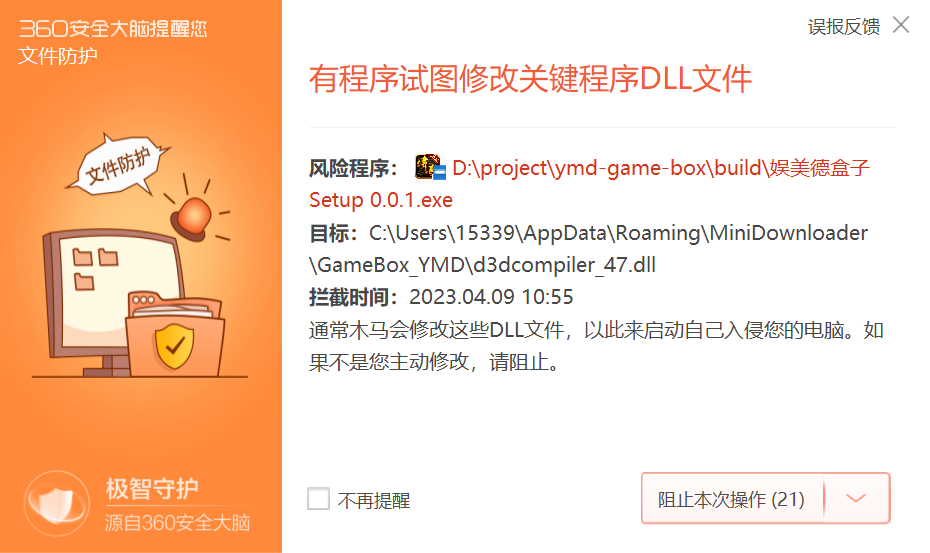This screenshot has height=553, width=930.
Task: Click the Setup 0.0.1.exe red text
Action: coord(381,200)
